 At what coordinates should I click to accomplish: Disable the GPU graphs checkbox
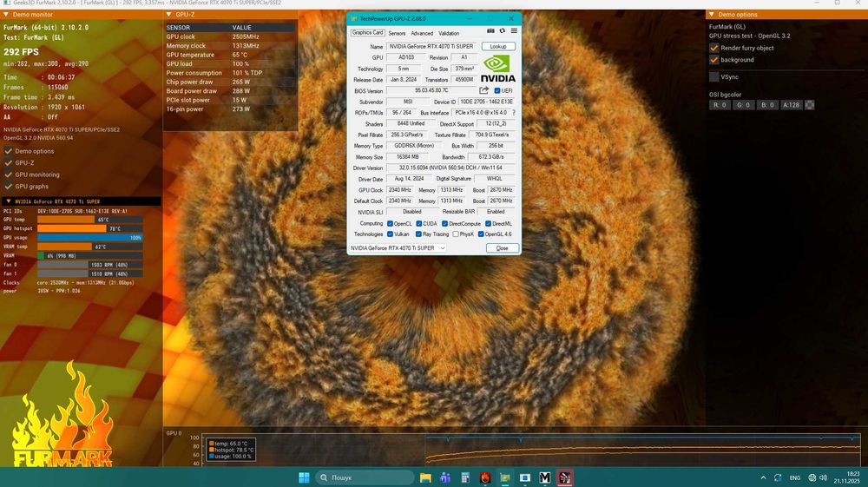click(8, 187)
